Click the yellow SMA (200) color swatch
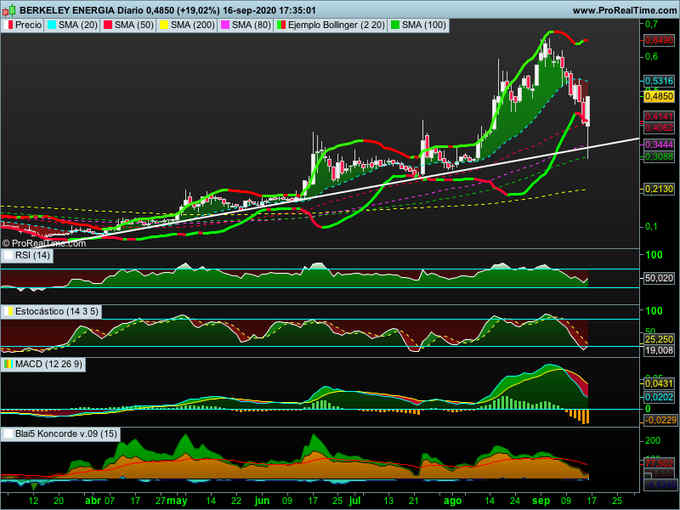 [163, 25]
